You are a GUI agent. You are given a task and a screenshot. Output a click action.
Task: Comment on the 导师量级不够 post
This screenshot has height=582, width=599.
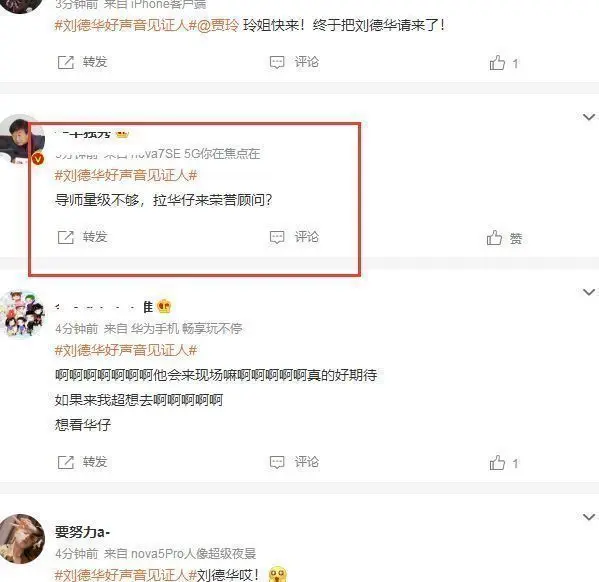294,237
